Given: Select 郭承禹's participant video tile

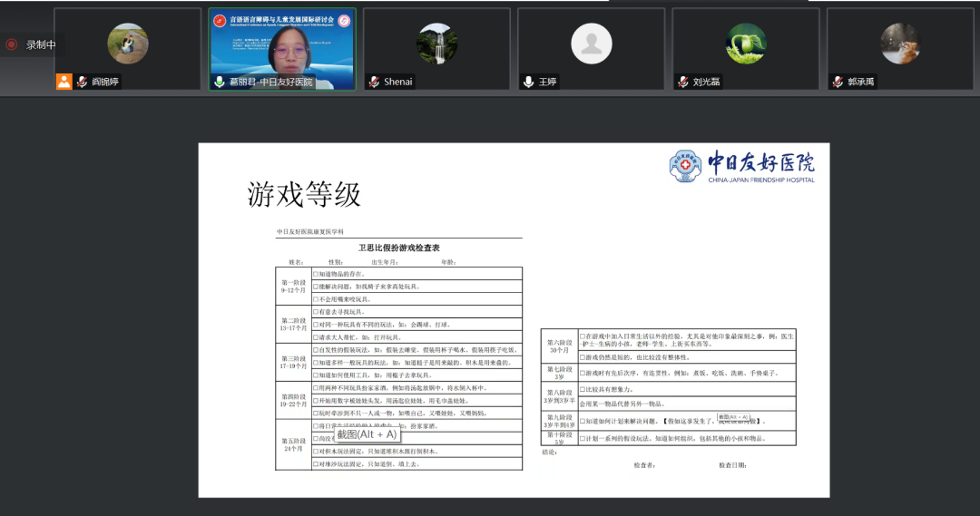Looking at the screenshot, I should click(x=900, y=44).
